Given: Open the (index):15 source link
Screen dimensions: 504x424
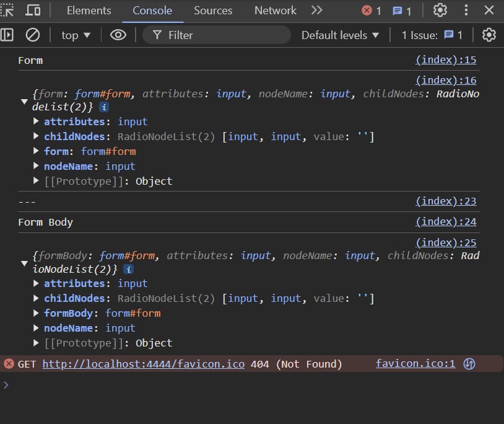Looking at the screenshot, I should point(446,60).
